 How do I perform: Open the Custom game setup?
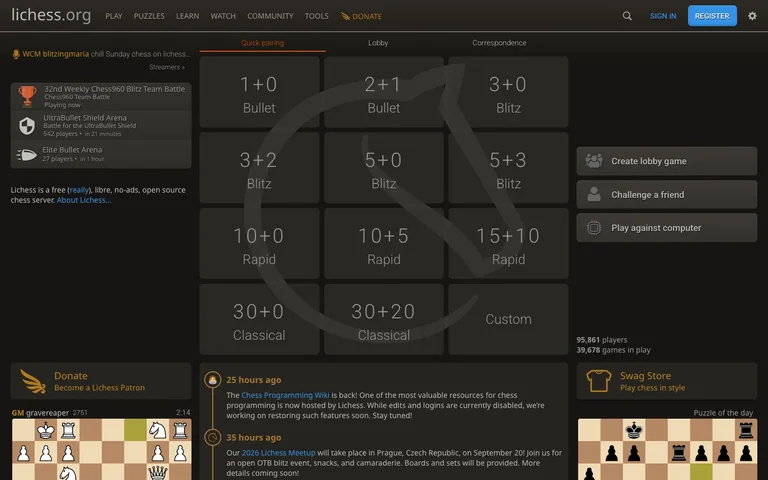coord(508,319)
